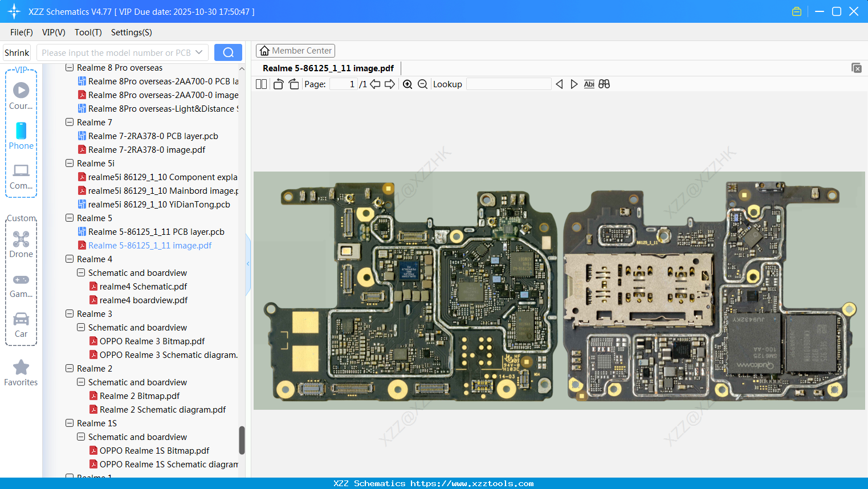This screenshot has width=868, height=489.
Task: Open the model number dropdown arrow
Action: coord(199,52)
